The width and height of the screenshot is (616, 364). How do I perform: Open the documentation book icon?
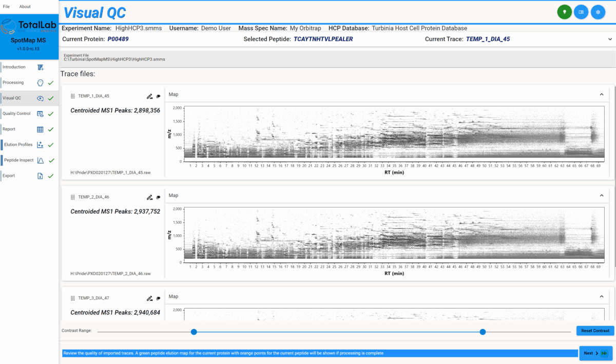[x=581, y=11]
